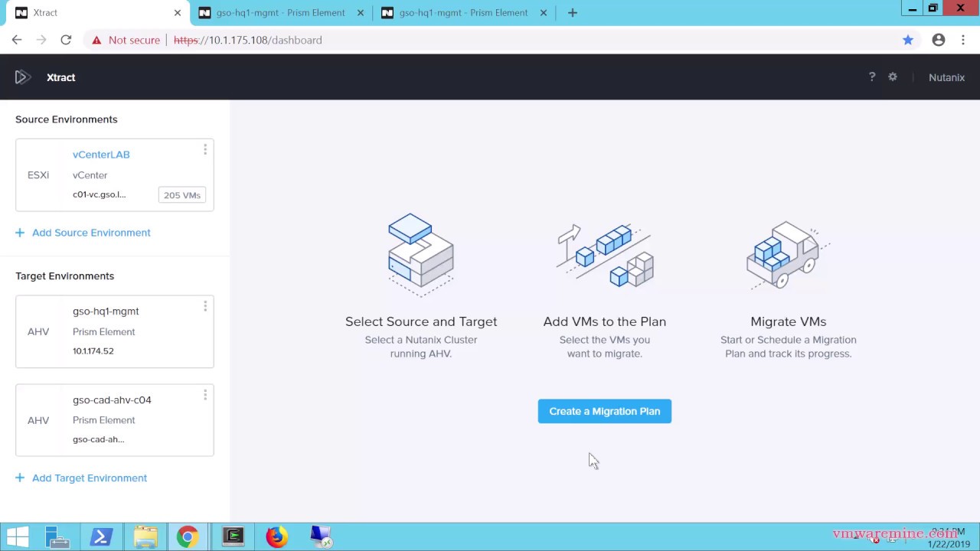Go back in browser history
The height and width of the screenshot is (551, 980).
pos(17,40)
